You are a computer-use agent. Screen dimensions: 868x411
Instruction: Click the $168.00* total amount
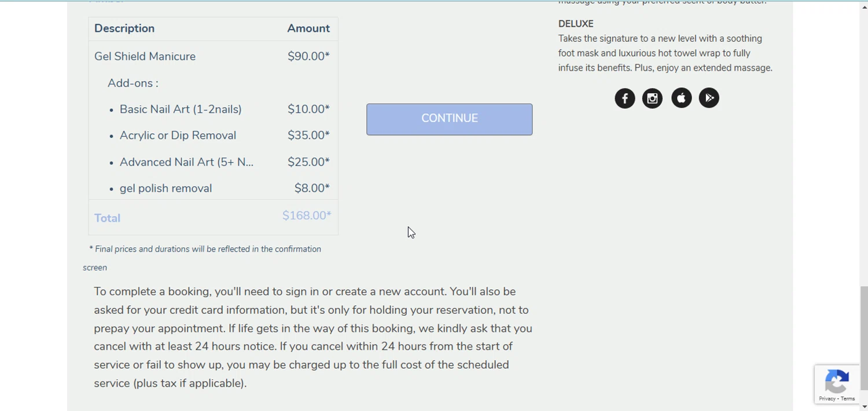pos(307,216)
